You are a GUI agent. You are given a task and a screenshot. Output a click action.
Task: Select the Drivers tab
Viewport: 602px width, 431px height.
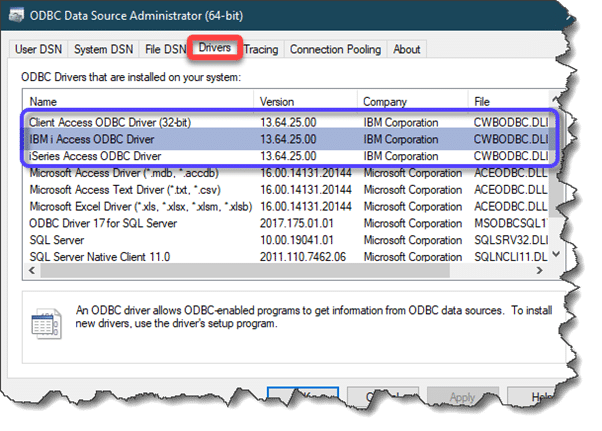click(215, 48)
